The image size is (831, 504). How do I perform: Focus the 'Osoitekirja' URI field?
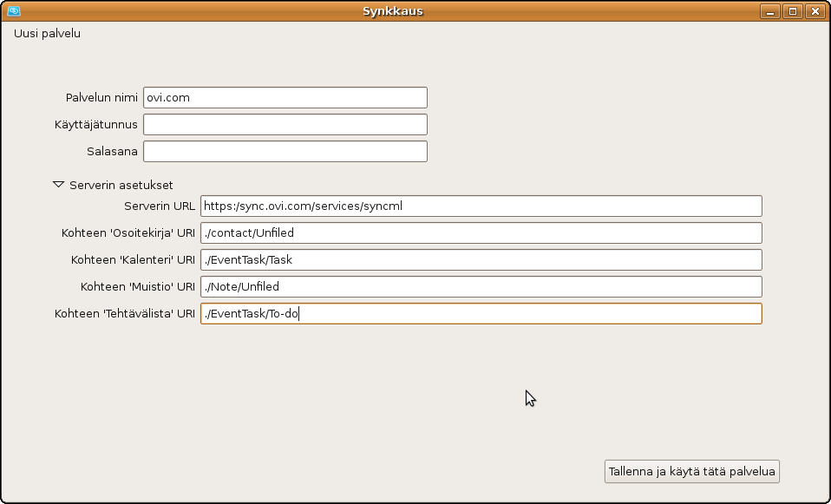click(x=481, y=232)
